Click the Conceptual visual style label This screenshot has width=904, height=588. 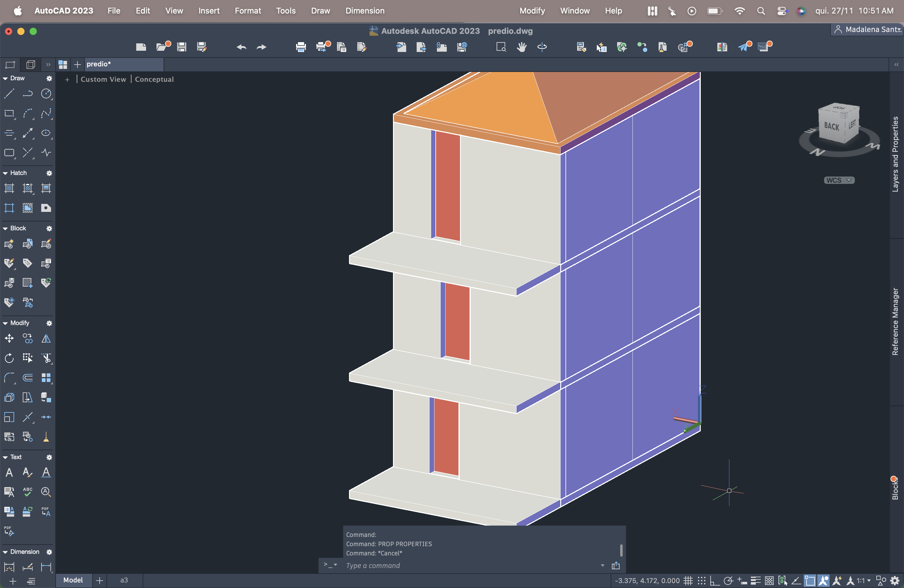pyautogui.click(x=154, y=79)
